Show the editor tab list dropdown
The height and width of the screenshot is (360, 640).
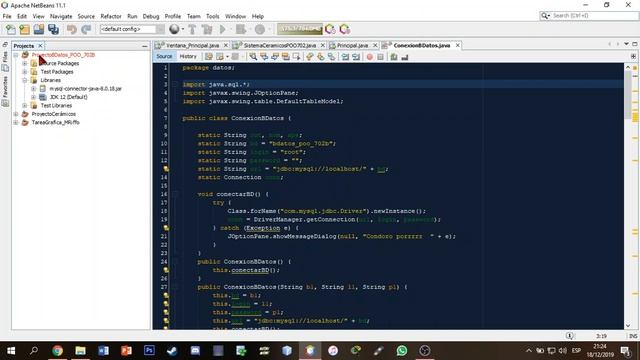click(626, 44)
